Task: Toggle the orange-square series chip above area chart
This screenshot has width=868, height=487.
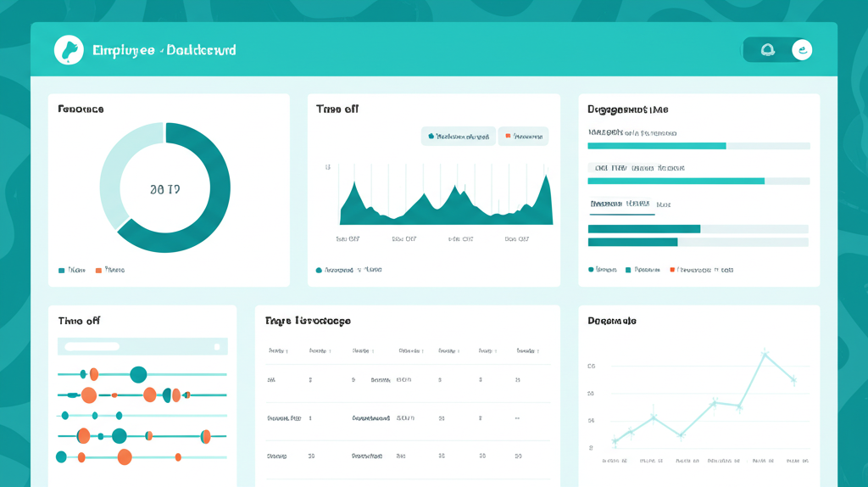Action: pos(523,136)
